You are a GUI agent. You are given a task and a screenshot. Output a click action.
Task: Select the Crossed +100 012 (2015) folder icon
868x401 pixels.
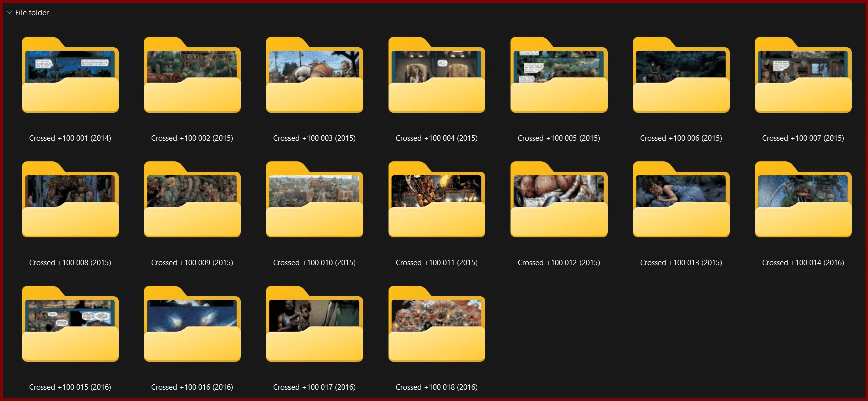(559, 199)
